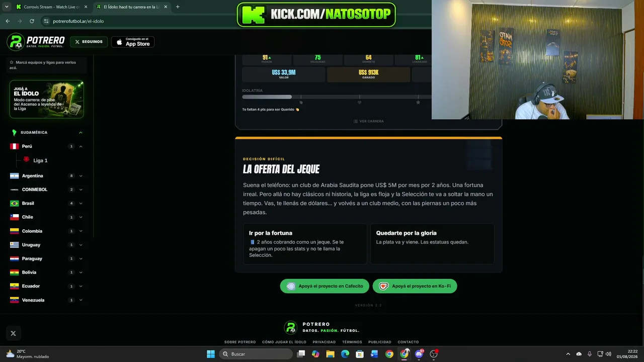This screenshot has height=362, width=644.
Task: Open a new browser tab
Action: (x=178, y=7)
